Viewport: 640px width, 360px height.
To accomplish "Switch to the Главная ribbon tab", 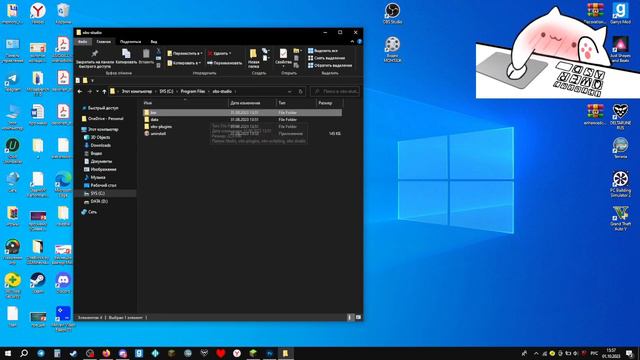I will 104,42.
